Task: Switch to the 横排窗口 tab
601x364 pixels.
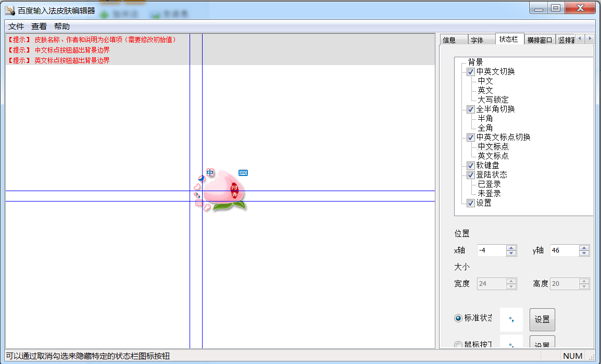Action: point(540,40)
